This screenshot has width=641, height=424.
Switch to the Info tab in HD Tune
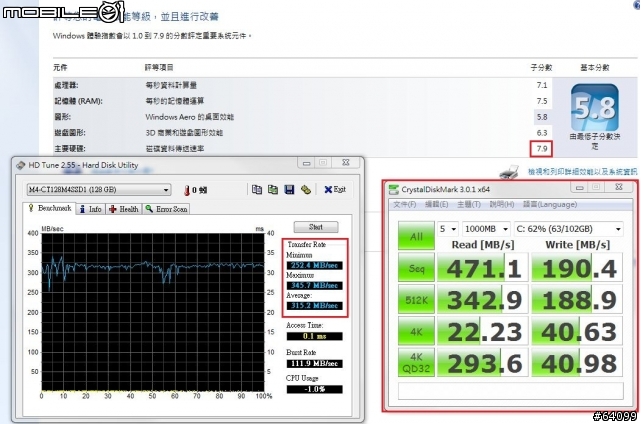point(91,209)
